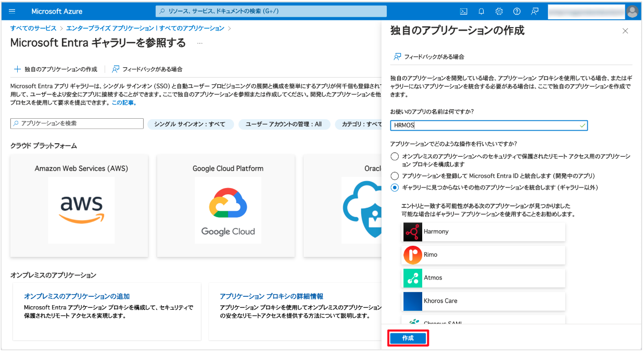The image size is (644, 352).
Task: Open the Single Sign-on filter pill
Action: [190, 124]
